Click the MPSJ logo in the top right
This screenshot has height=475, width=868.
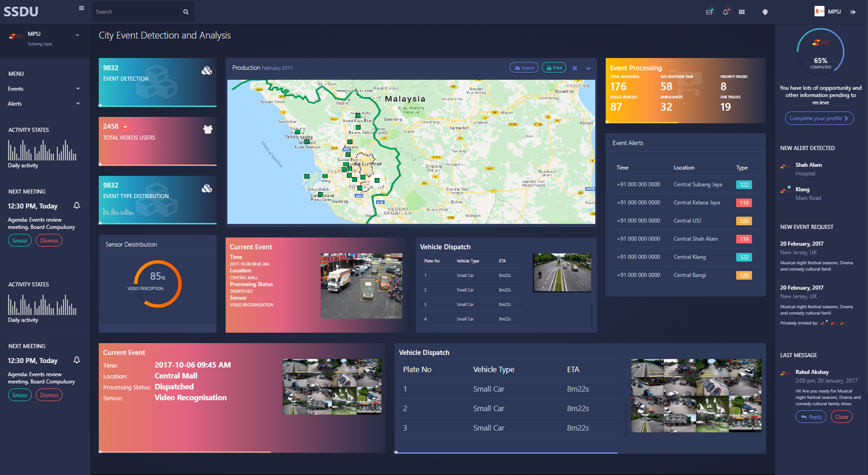[x=819, y=12]
